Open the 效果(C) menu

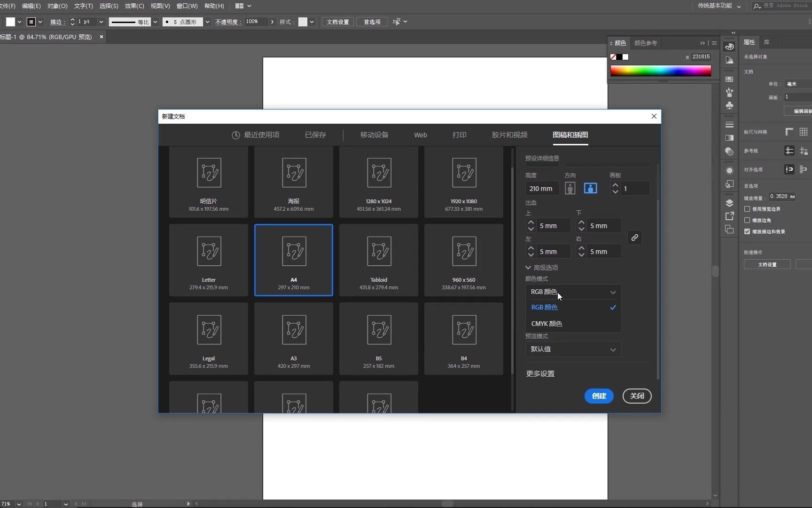point(134,6)
